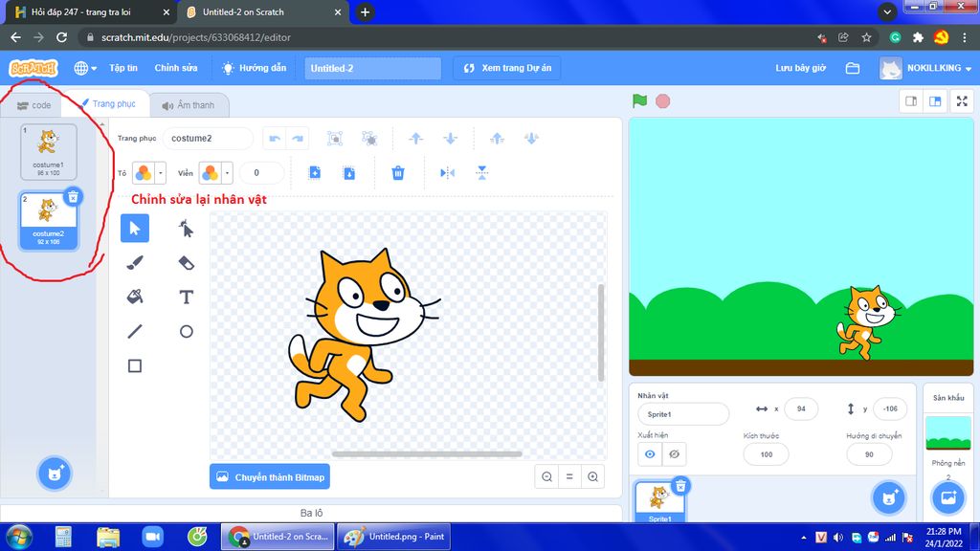Show hidden system tray icons arrow

click(803, 538)
